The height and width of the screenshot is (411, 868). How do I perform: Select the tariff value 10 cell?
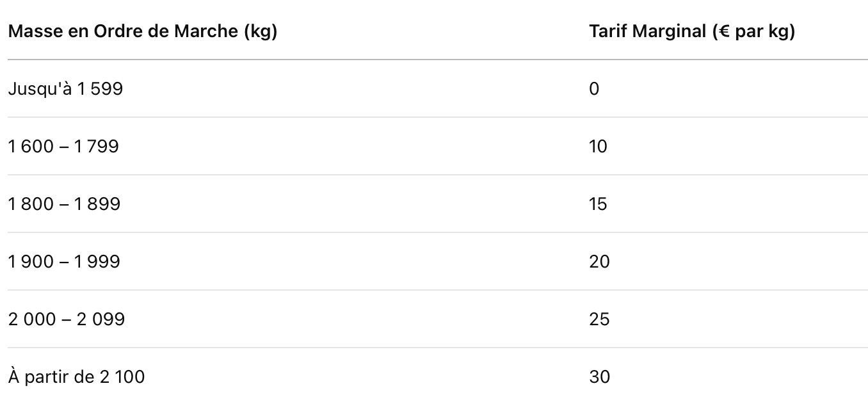(x=598, y=146)
